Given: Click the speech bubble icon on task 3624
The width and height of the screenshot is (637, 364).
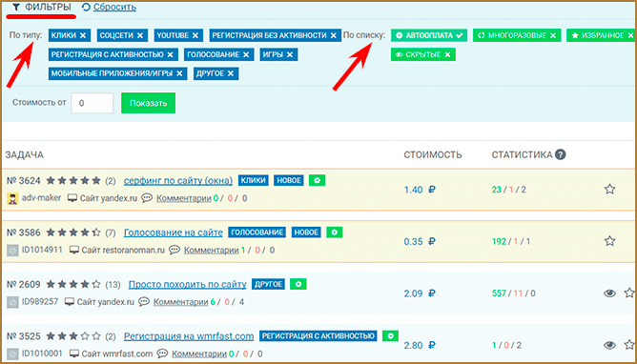Looking at the screenshot, I should click(x=147, y=198).
